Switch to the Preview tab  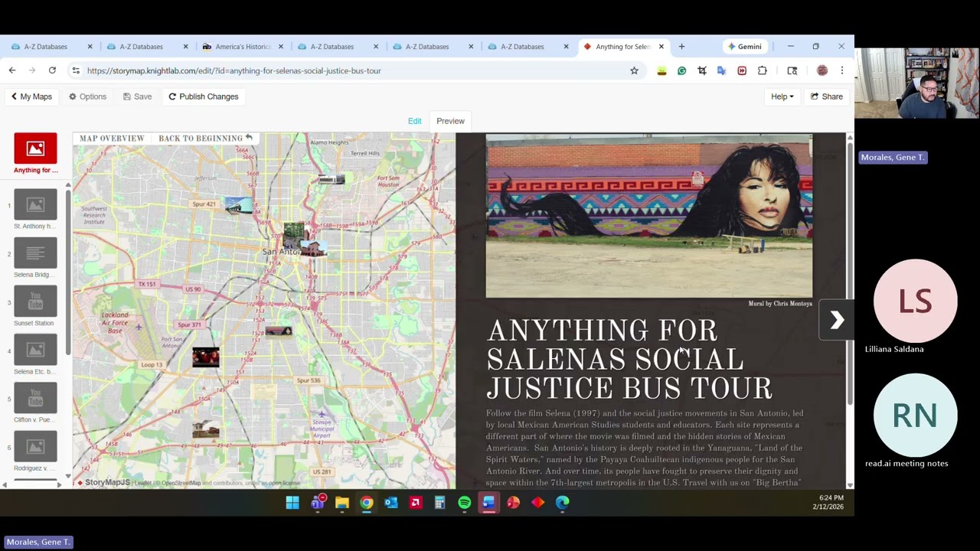[x=450, y=121]
